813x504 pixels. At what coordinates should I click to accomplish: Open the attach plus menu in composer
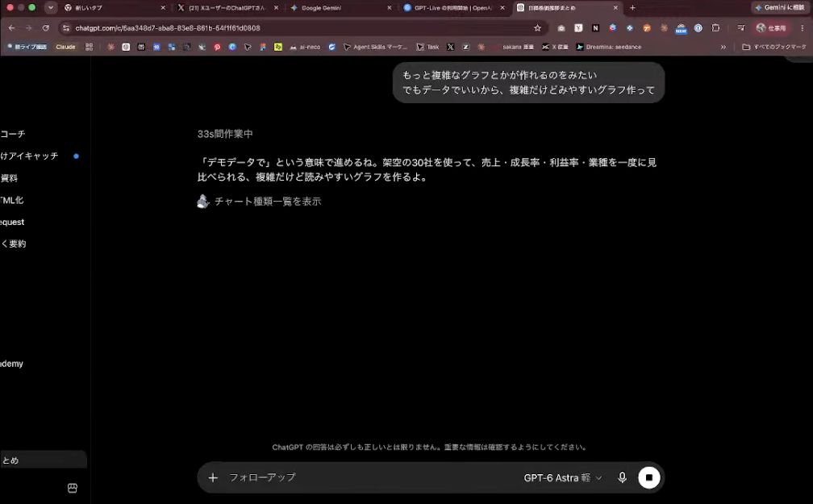click(x=213, y=477)
